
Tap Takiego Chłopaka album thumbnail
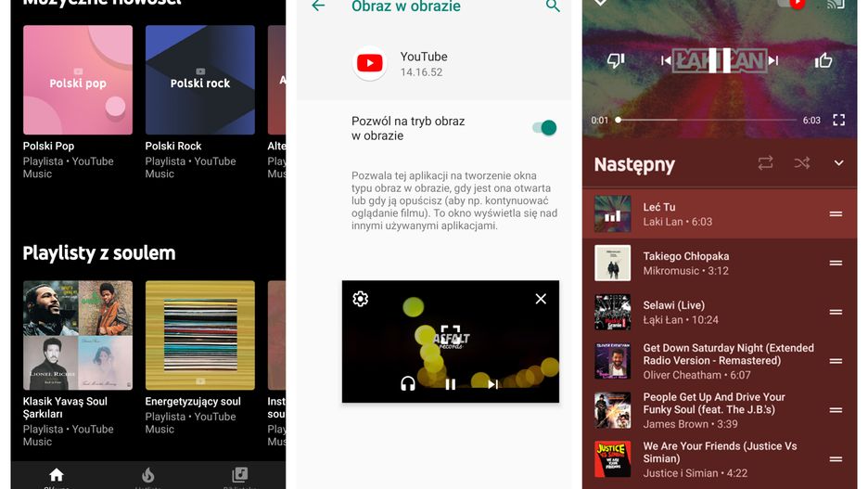pos(612,263)
